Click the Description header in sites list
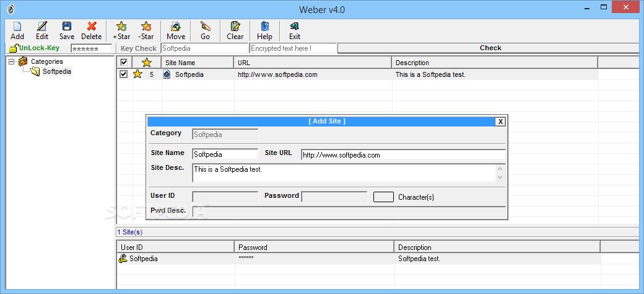 click(495, 63)
